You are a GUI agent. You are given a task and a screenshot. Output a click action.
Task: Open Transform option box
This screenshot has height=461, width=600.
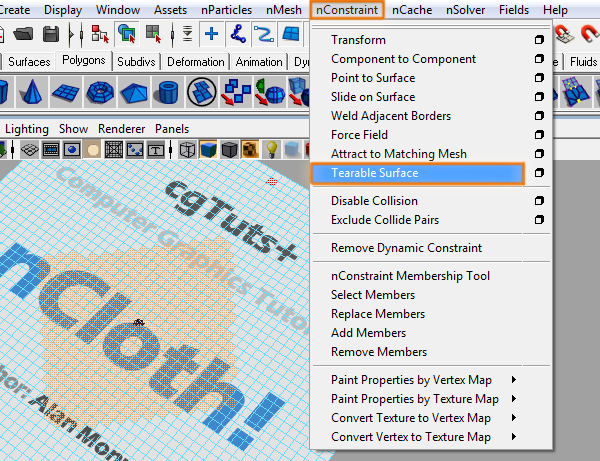[x=539, y=40]
